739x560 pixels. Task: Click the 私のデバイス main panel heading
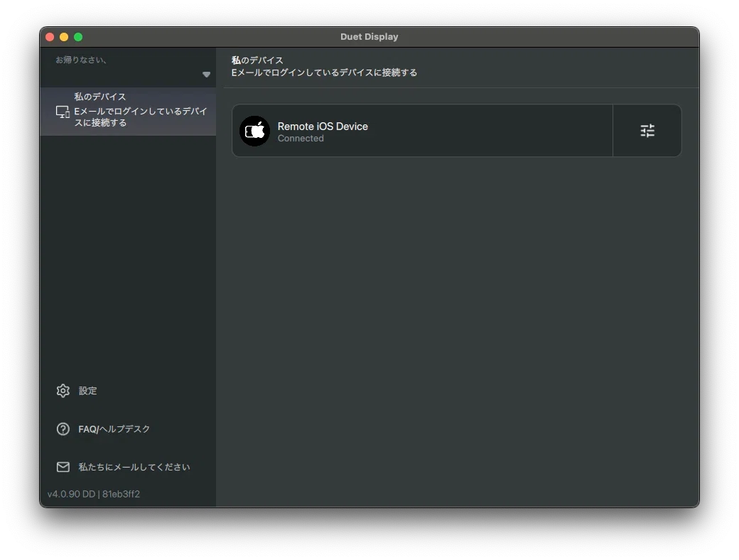click(x=257, y=60)
